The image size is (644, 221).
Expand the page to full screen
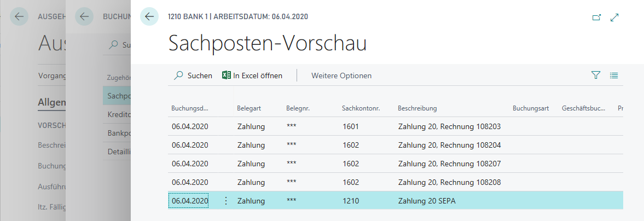click(x=614, y=18)
